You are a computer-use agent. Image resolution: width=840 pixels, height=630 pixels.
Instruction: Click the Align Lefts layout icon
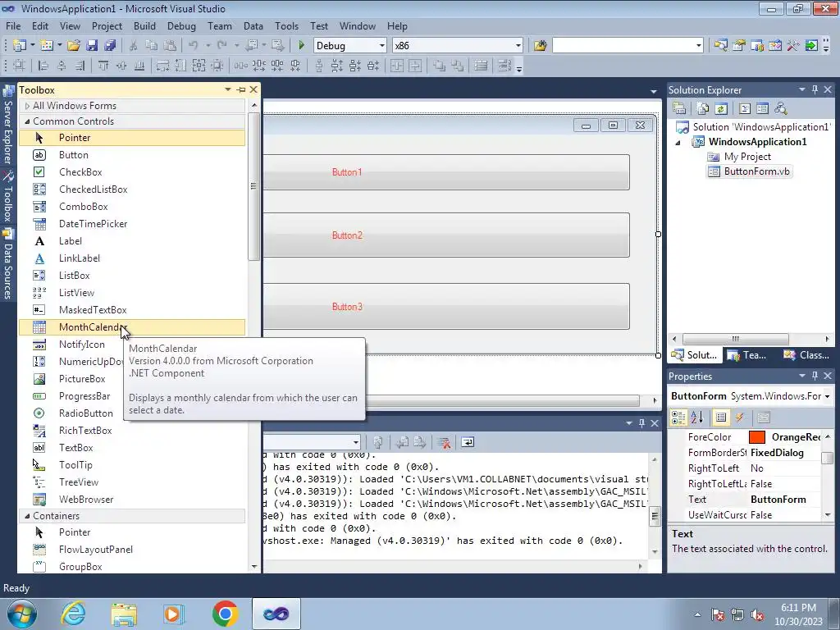click(x=43, y=66)
